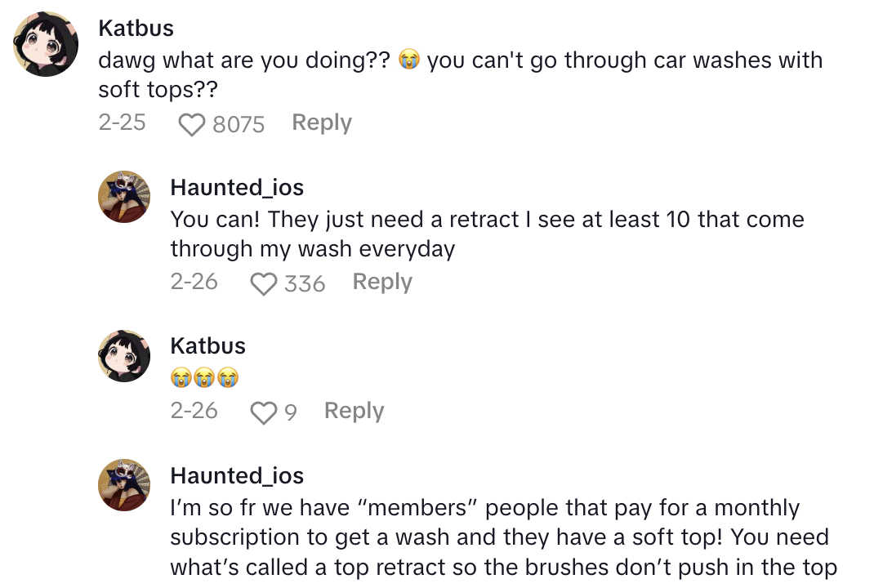Like Katbus's comment about soft tops
The width and height of the screenshot is (874, 588).
coord(192,124)
